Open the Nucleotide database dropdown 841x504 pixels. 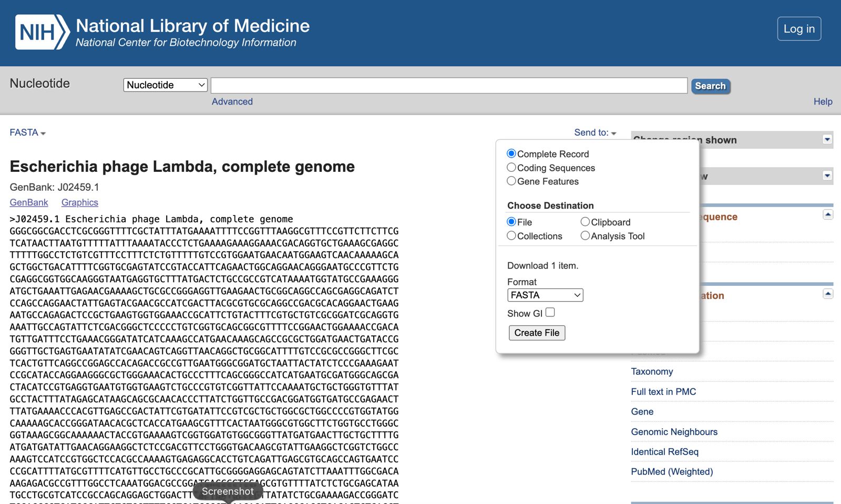pyautogui.click(x=165, y=85)
